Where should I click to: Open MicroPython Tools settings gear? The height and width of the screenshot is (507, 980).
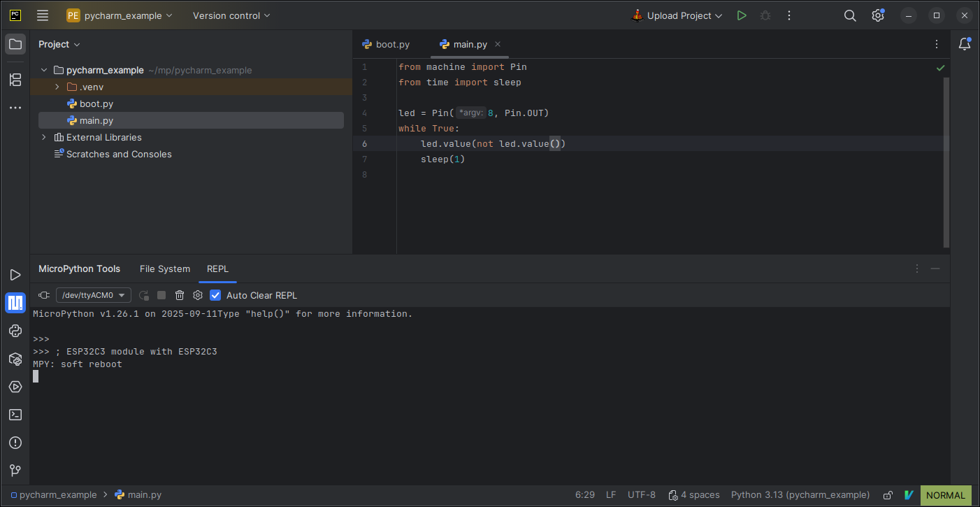click(x=197, y=294)
